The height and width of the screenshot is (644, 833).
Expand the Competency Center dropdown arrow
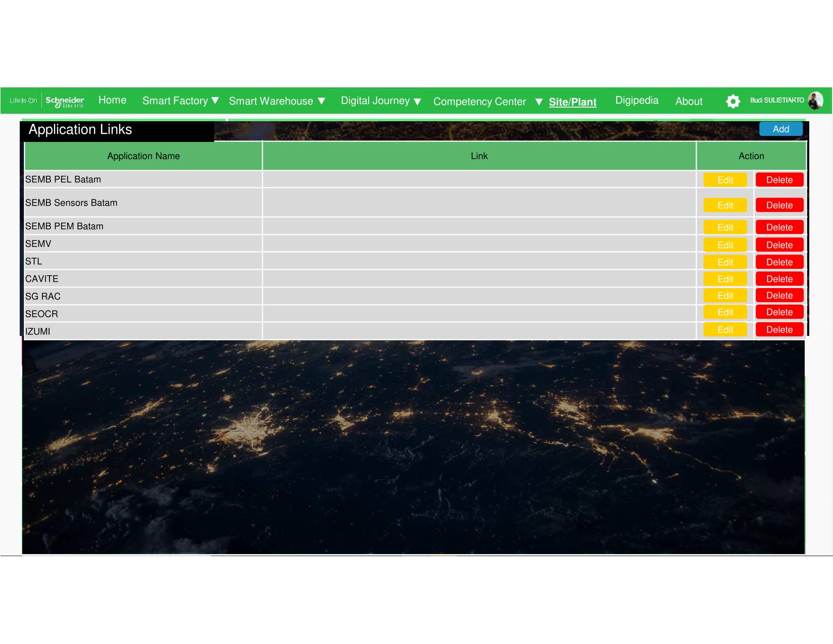pyautogui.click(x=539, y=102)
